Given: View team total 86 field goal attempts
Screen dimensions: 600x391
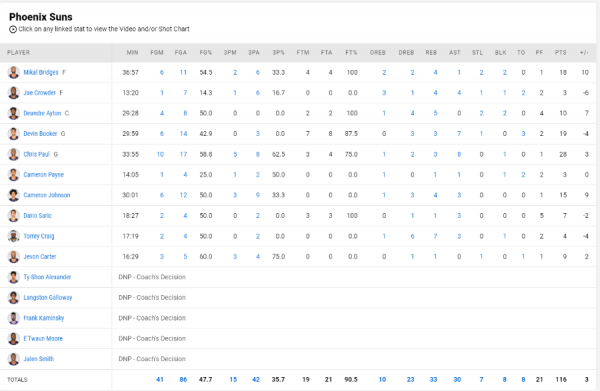Looking at the screenshot, I should click(x=183, y=380).
